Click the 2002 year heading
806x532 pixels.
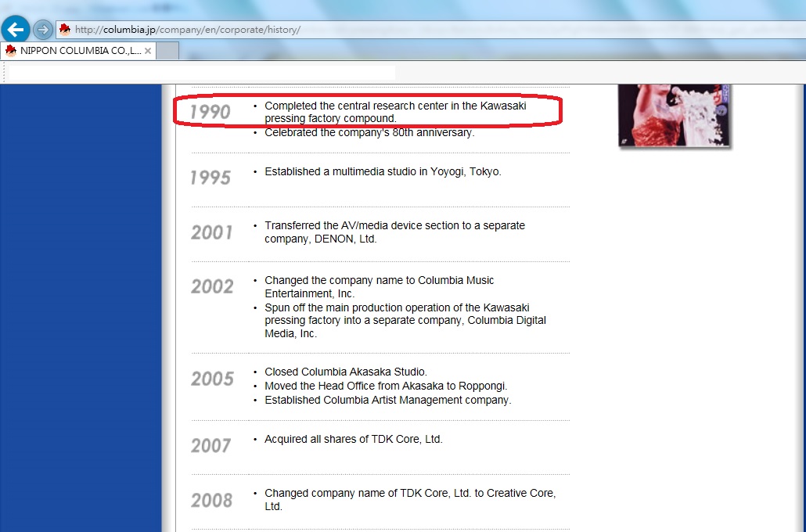tap(212, 286)
